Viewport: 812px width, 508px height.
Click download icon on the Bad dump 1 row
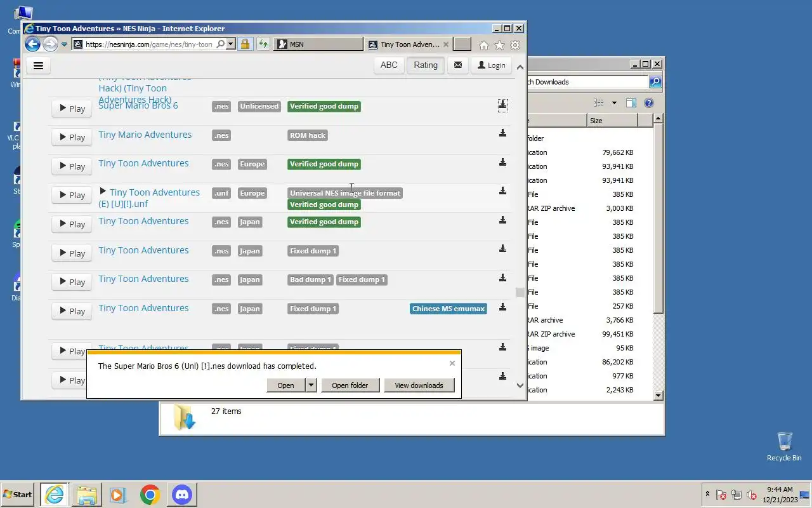[502, 278]
